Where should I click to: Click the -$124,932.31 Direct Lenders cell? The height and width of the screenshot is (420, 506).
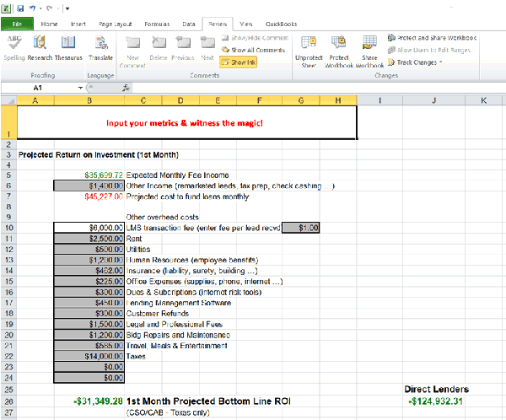click(x=434, y=401)
